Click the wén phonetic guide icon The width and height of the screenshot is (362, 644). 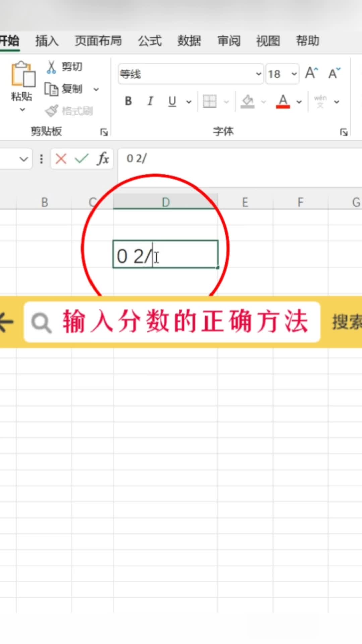click(x=320, y=101)
